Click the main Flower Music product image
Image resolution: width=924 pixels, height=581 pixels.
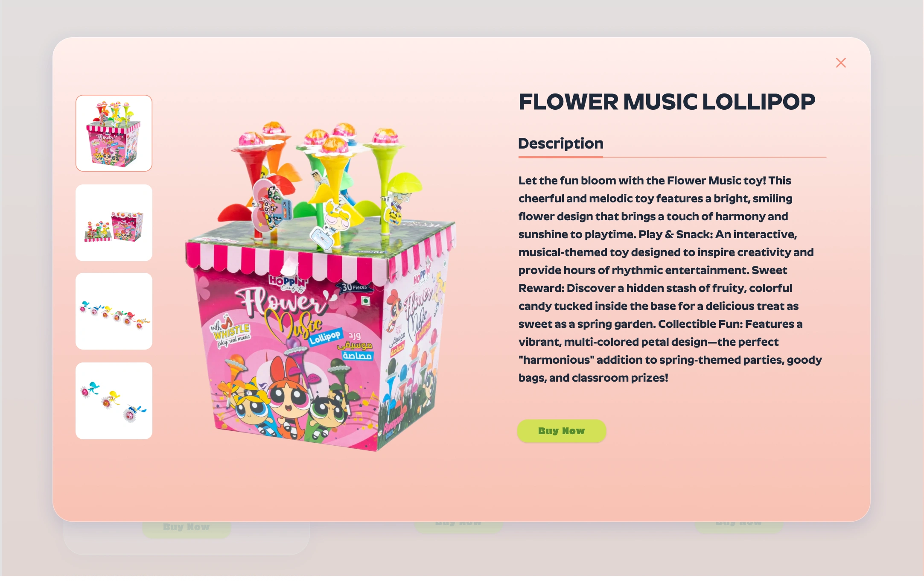coord(320,286)
